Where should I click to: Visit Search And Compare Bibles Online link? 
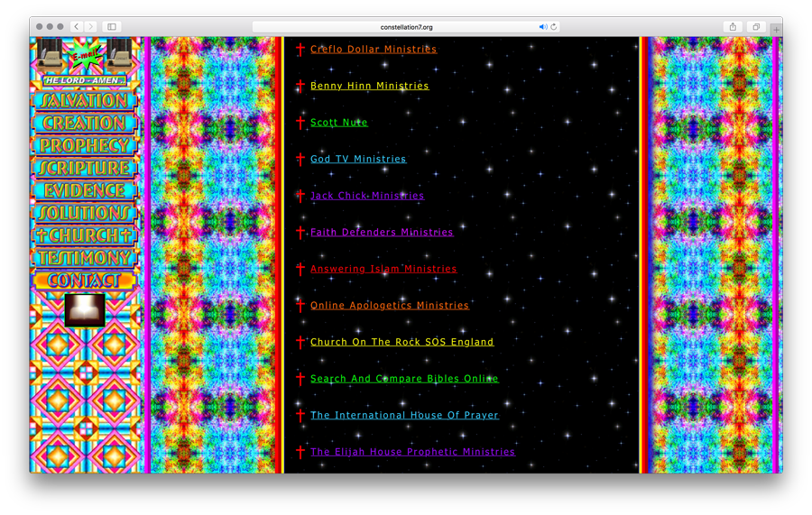click(x=404, y=379)
